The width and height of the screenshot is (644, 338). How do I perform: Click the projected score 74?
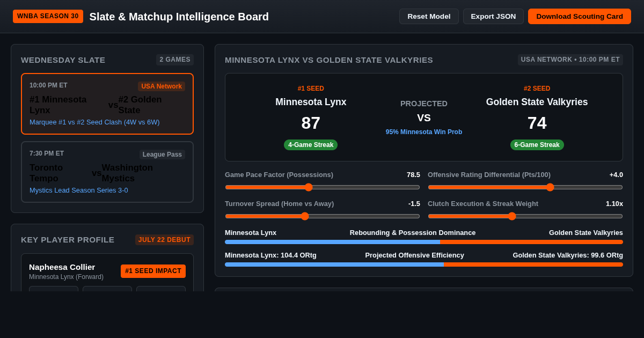pos(537,123)
